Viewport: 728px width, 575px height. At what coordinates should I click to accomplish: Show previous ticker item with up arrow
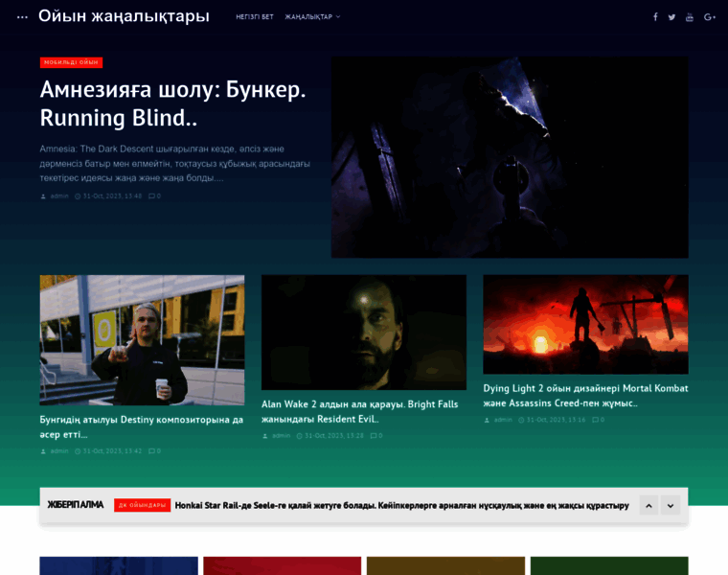tap(648, 505)
